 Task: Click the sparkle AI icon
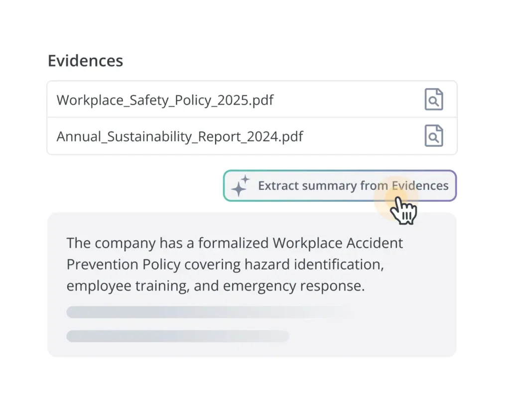point(240,186)
